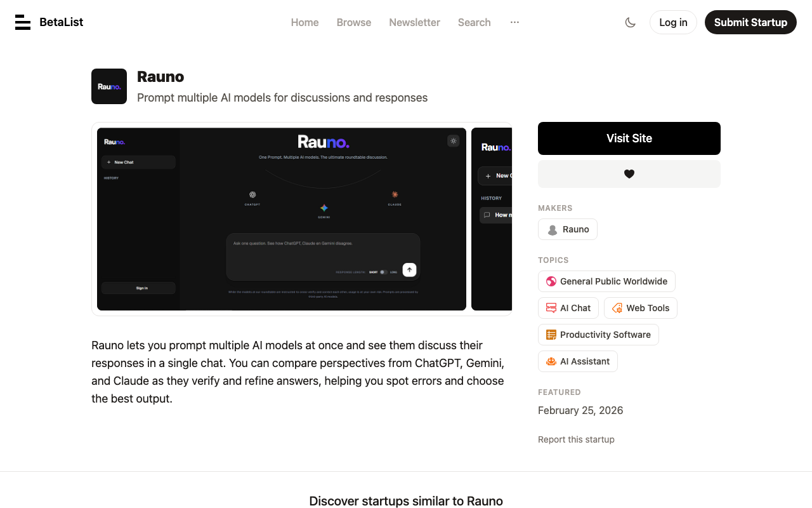Click the Rauno startup logo
Viewport: 812px width, 508px height.
[x=109, y=86]
